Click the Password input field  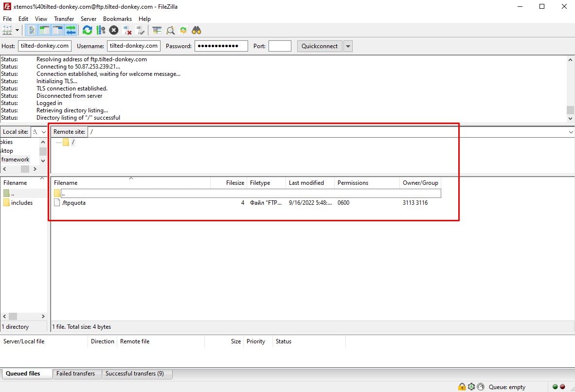point(221,46)
